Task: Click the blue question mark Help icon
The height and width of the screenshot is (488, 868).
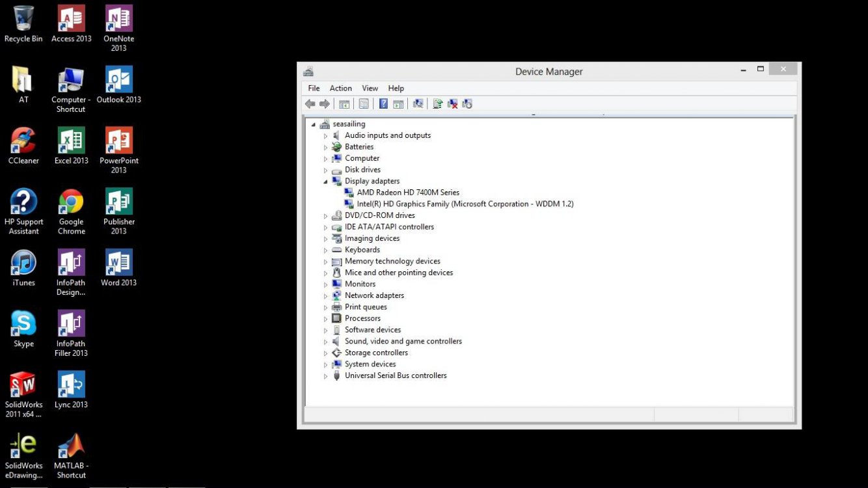Action: coord(384,104)
